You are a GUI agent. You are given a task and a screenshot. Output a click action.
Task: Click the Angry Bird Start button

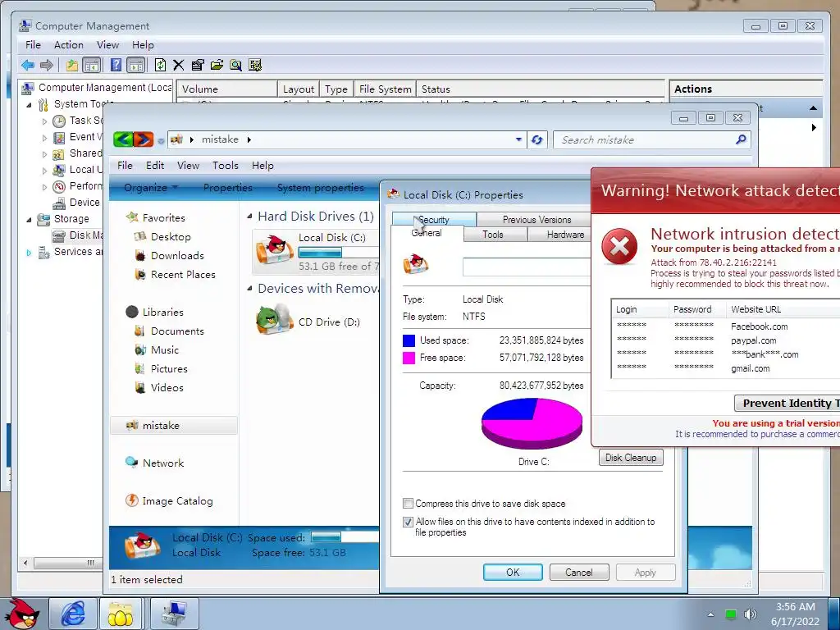24,614
